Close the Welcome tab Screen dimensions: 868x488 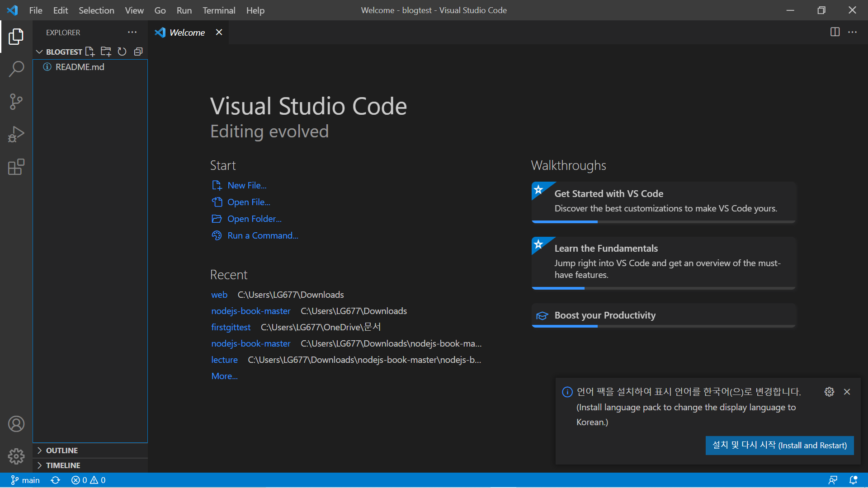coord(219,32)
